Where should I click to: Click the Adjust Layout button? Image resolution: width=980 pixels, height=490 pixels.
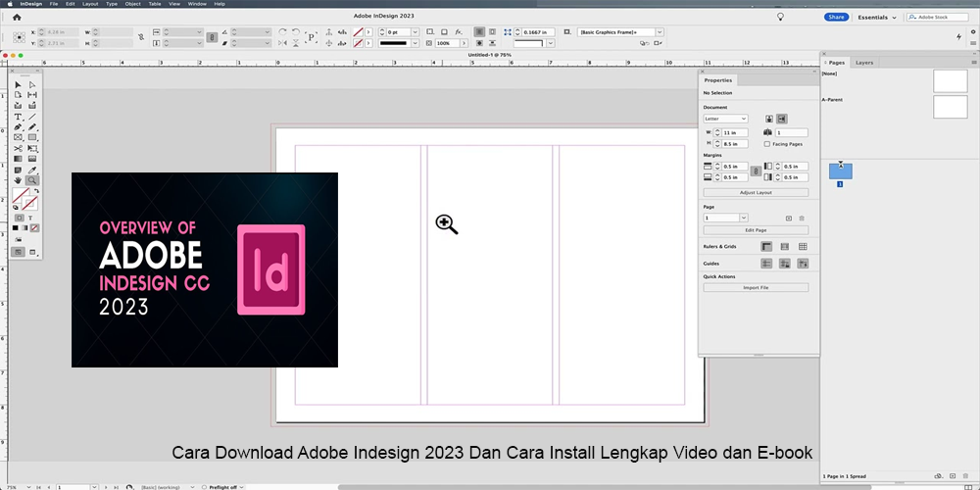[756, 192]
